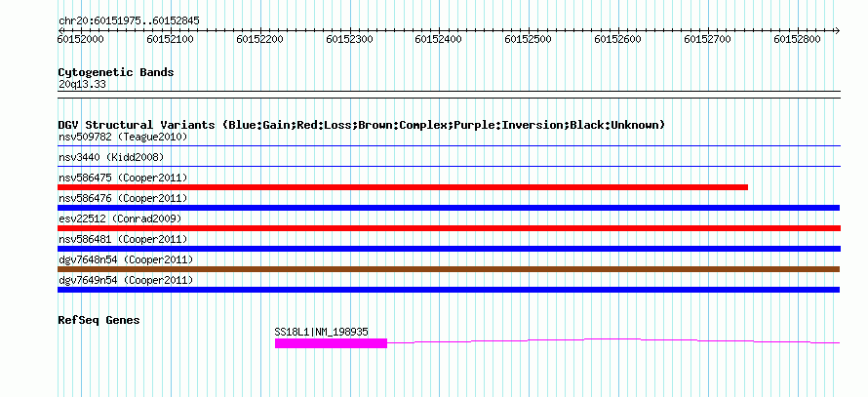
Task: Open the dgv7649n54 (Cooper2011) label
Action: pyautogui.click(x=126, y=280)
